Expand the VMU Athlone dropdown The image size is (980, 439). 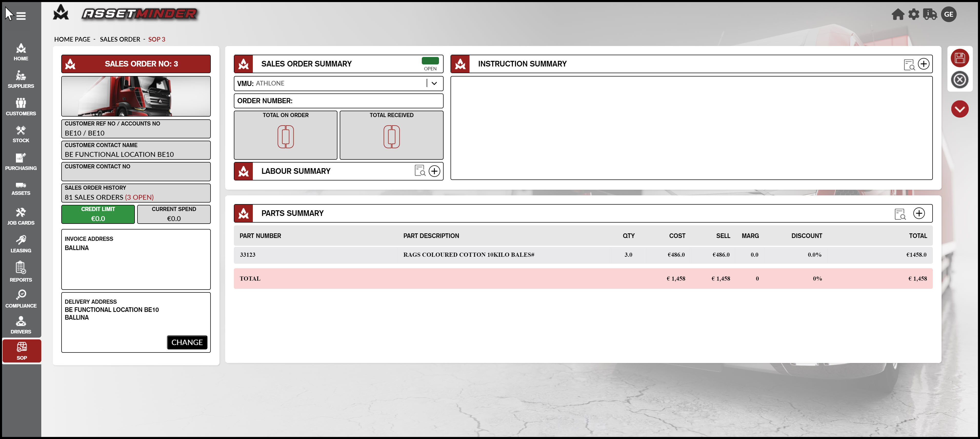pyautogui.click(x=434, y=83)
